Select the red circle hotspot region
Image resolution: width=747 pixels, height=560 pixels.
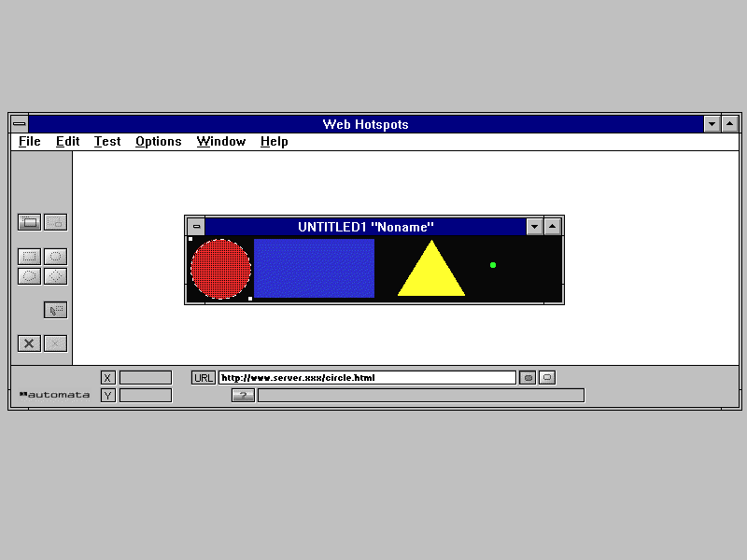pyautogui.click(x=221, y=269)
